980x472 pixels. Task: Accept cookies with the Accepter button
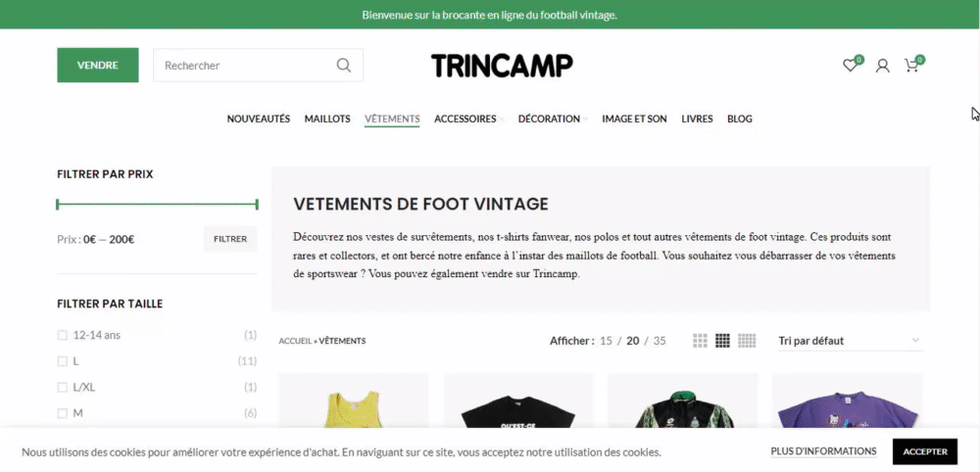click(925, 451)
